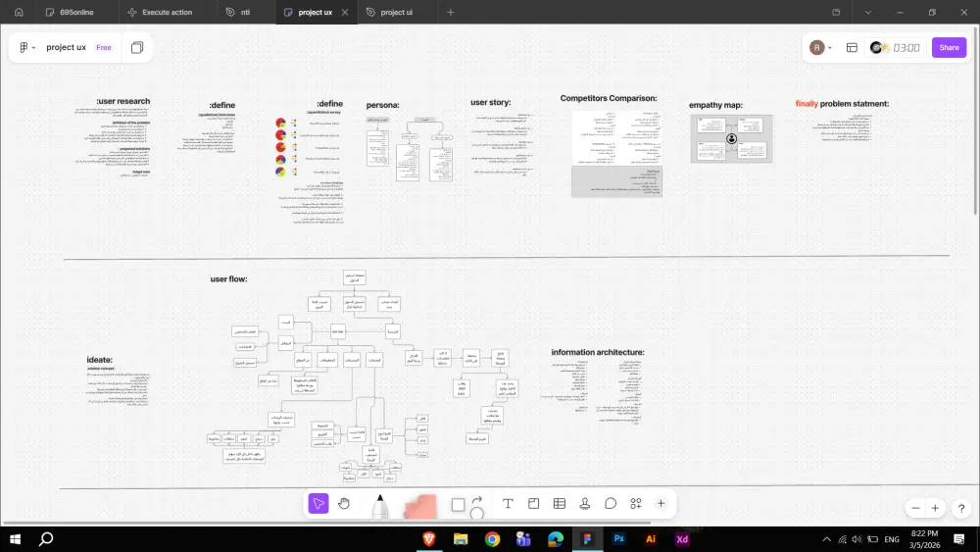Toggle the layout view icon
This screenshot has height=552, width=980.
852,47
